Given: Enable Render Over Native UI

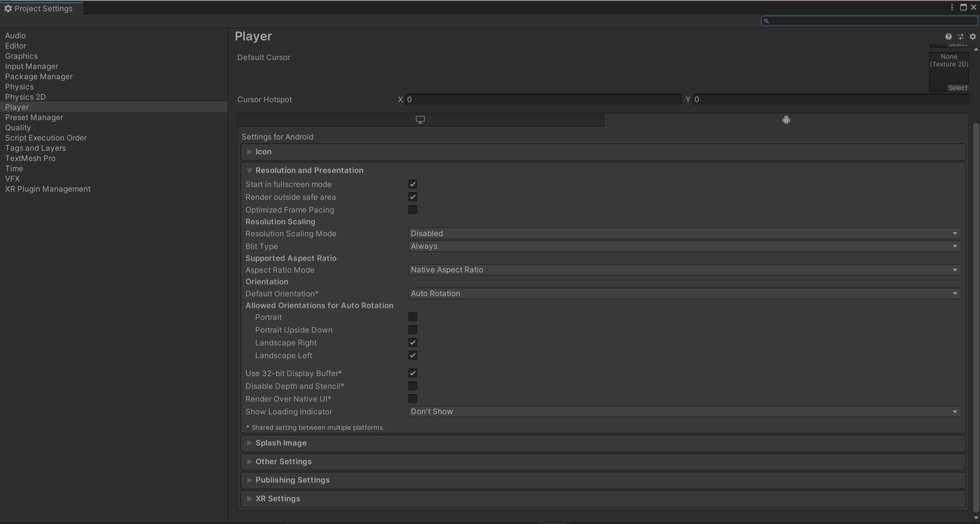Looking at the screenshot, I should click(x=413, y=399).
